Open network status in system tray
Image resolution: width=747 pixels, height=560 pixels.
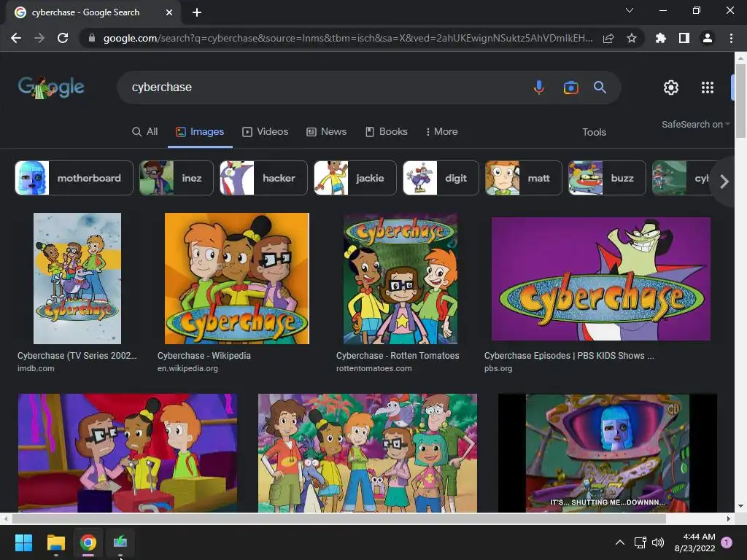click(x=640, y=542)
